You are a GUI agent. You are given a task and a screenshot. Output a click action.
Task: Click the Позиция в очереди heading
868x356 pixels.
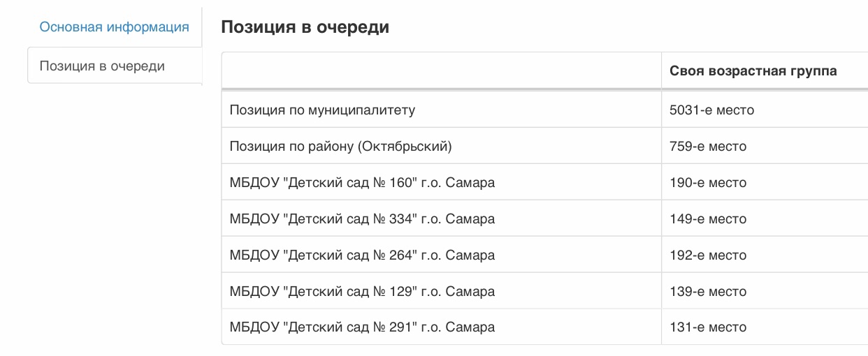click(x=305, y=27)
